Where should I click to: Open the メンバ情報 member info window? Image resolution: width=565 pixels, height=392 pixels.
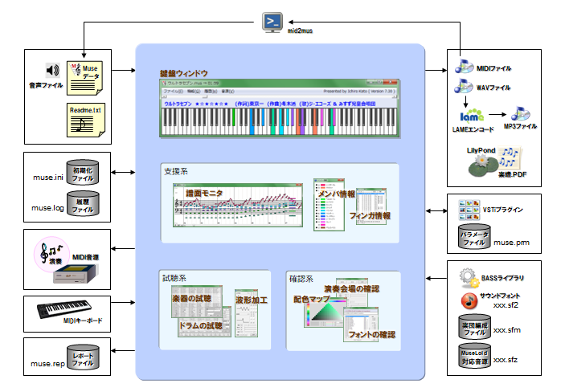(330, 209)
